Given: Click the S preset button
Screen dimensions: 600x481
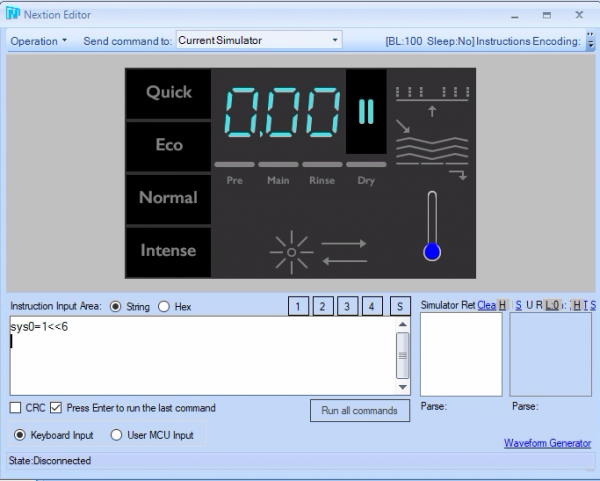Looking at the screenshot, I should point(400,306).
